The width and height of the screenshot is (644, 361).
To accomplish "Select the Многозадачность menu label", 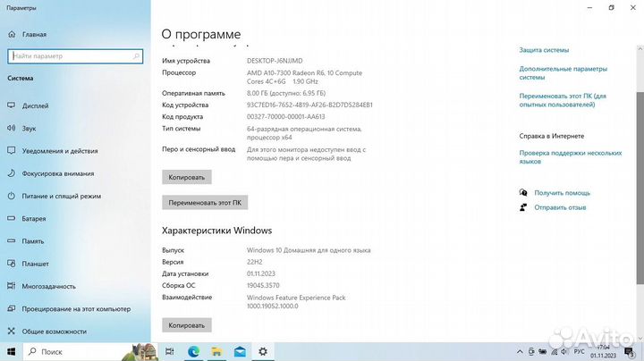I will pyautogui.click(x=48, y=286).
